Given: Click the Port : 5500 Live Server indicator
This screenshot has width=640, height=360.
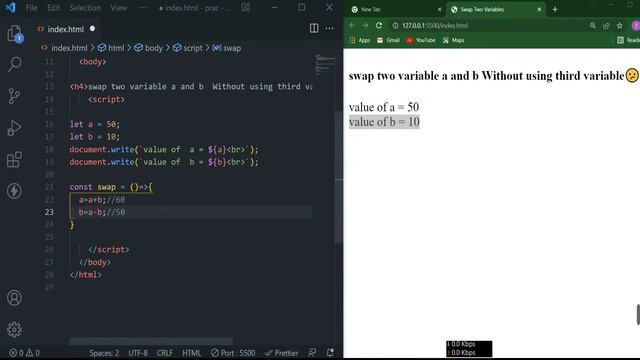Looking at the screenshot, I should click(x=233, y=353).
